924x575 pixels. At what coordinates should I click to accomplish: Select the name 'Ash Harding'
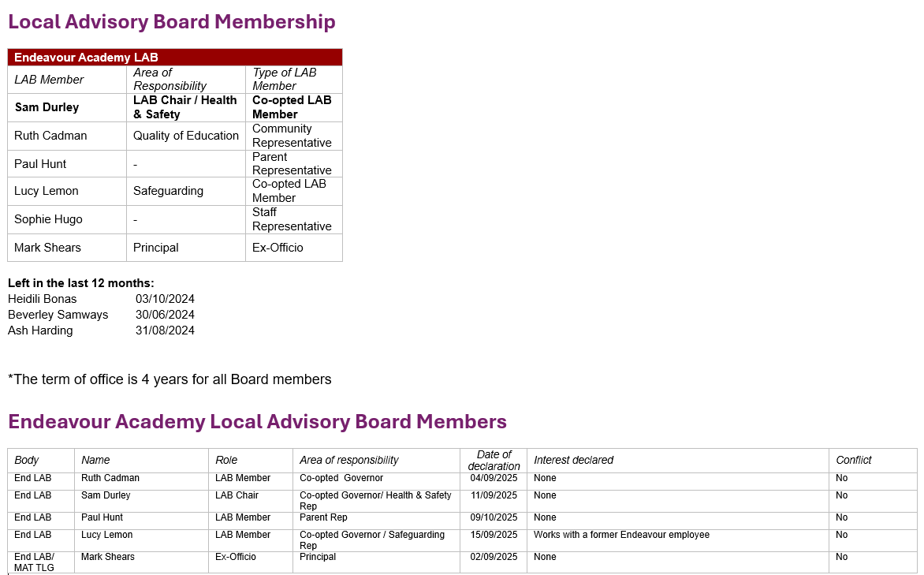[40, 330]
